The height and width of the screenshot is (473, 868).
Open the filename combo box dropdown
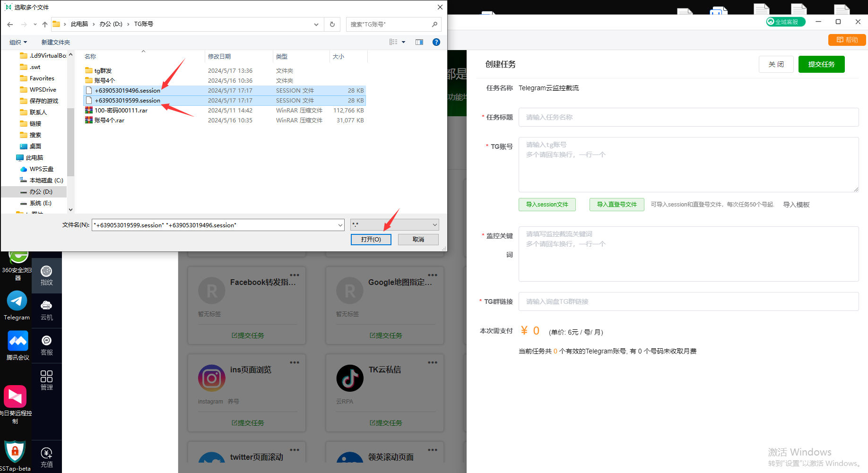(x=340, y=224)
